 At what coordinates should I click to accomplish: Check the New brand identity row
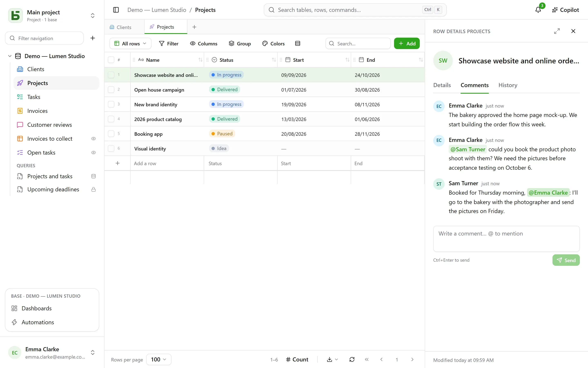point(111,104)
